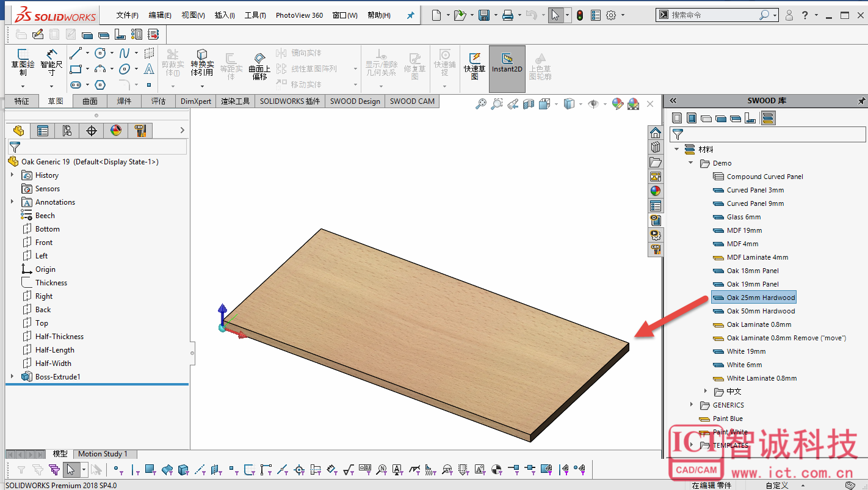This screenshot has height=490, width=868.
Task: Open the Hide/Show Items eye dropdown
Action: coord(605,104)
